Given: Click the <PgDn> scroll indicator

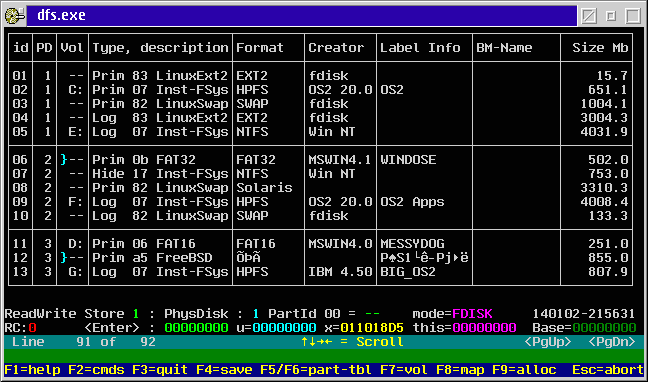Looking at the screenshot, I should click(612, 342).
